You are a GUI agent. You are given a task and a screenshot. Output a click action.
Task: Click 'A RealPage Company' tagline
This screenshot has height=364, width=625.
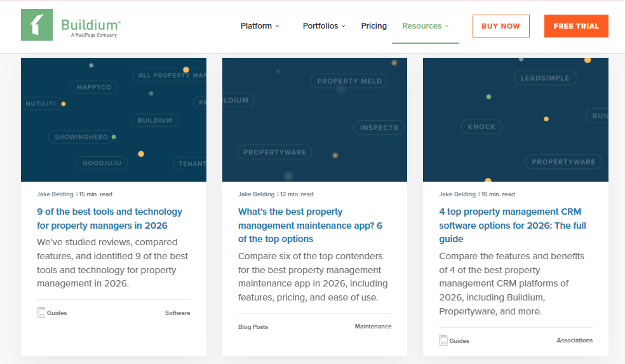coord(94,35)
